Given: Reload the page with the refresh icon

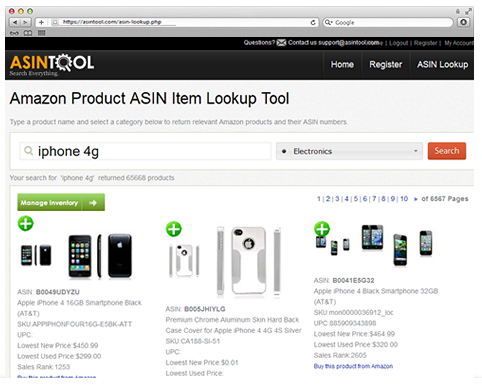Looking at the screenshot, I should 313,22.
